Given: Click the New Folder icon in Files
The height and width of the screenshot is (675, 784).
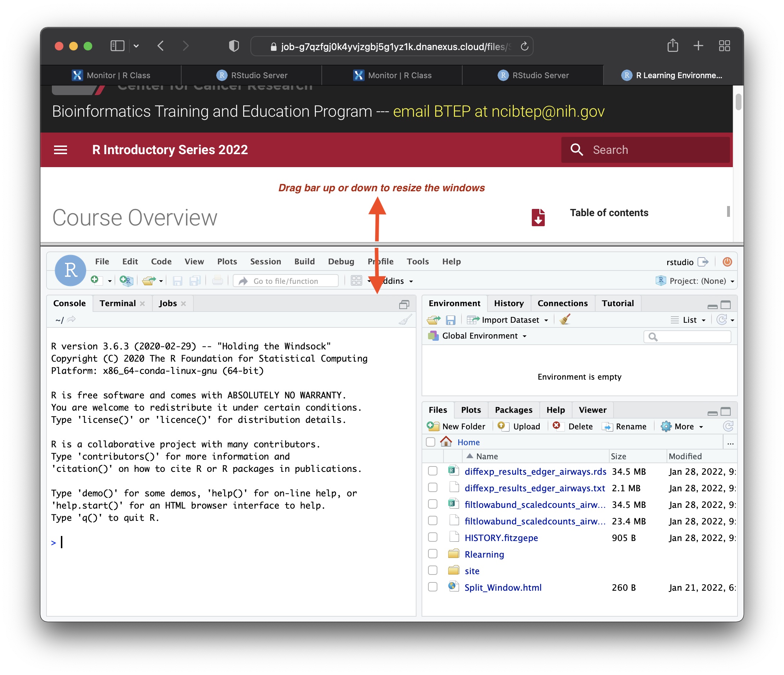Looking at the screenshot, I should tap(432, 426).
